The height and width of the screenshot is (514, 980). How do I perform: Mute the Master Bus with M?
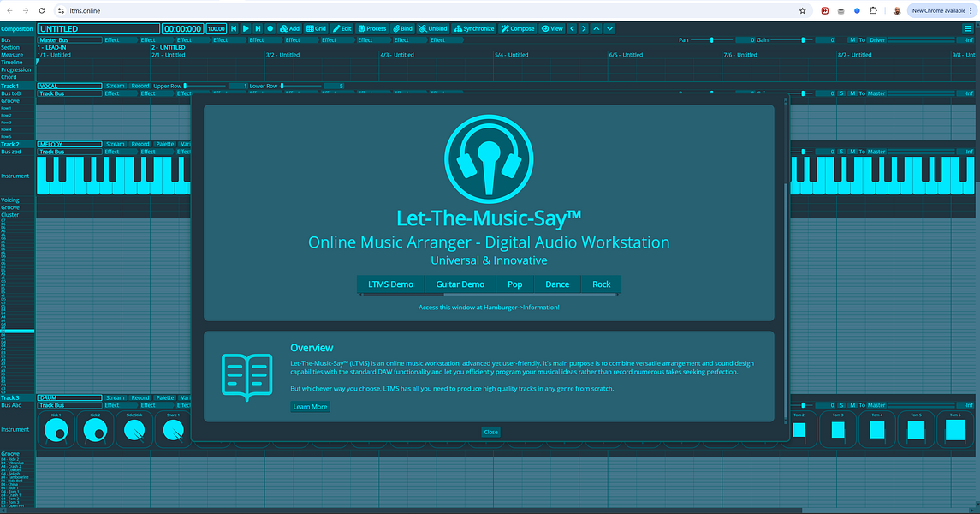852,40
